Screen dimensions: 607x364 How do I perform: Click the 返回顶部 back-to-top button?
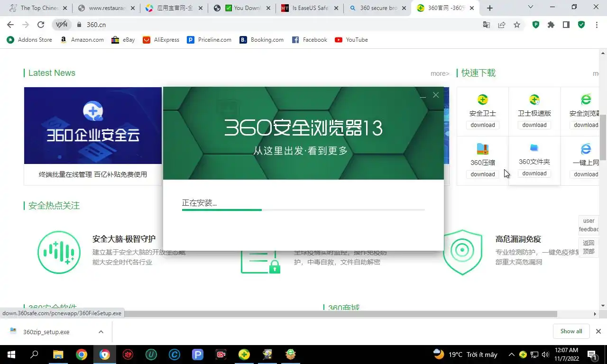(589, 247)
